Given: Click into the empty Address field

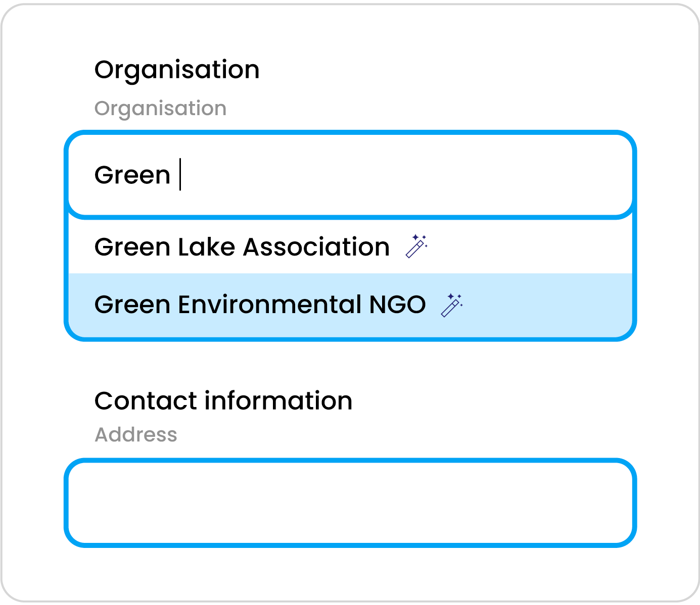Looking at the screenshot, I should tap(350, 502).
